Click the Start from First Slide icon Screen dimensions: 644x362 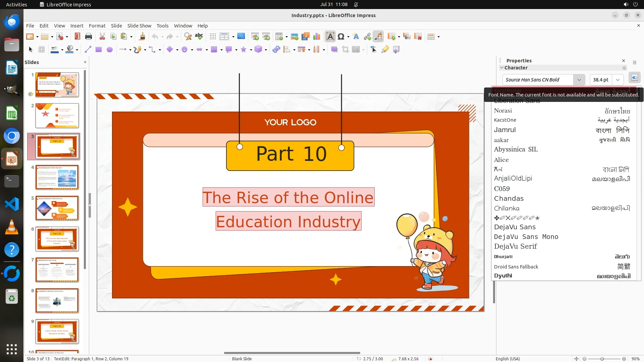(255, 37)
